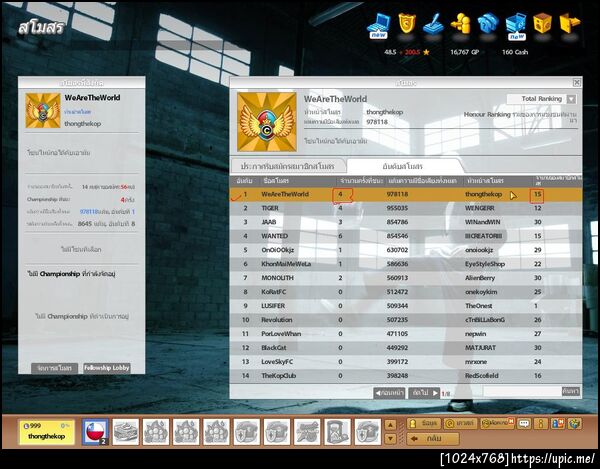Select the LoveSkyFC club row
The height and width of the screenshot is (469, 600).
point(406,362)
